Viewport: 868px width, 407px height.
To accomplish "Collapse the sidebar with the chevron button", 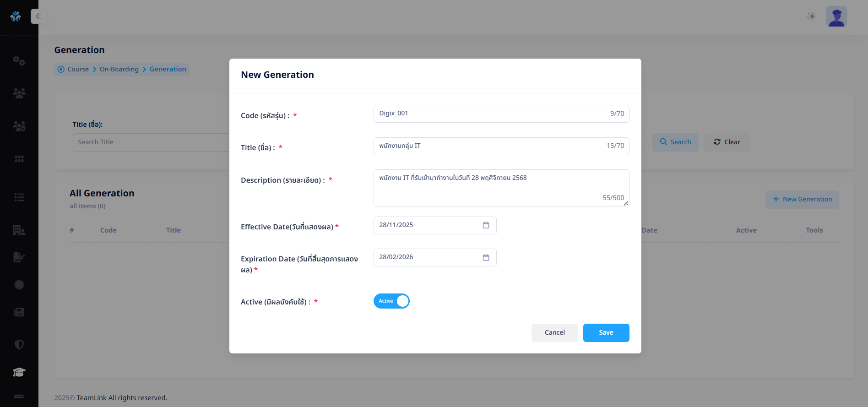I will (38, 16).
